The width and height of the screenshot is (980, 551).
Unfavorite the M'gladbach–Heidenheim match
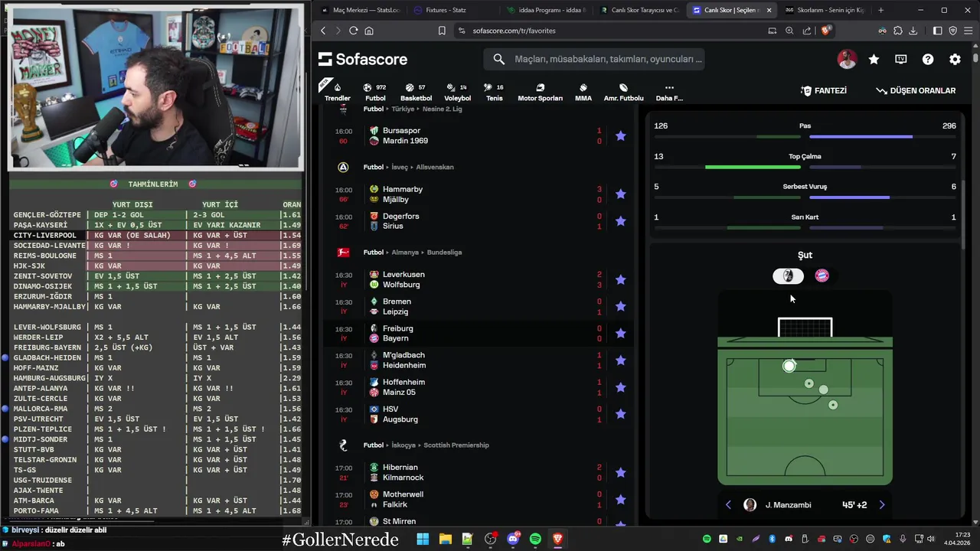(x=620, y=360)
